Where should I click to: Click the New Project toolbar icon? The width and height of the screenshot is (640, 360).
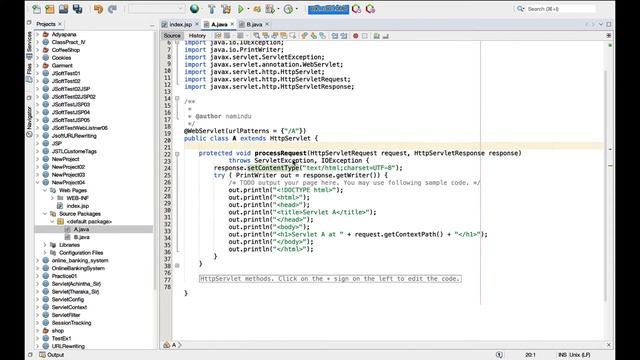[50, 9]
